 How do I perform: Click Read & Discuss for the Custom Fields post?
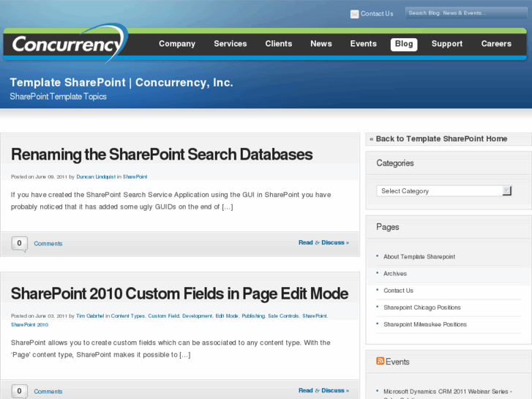[323, 390]
